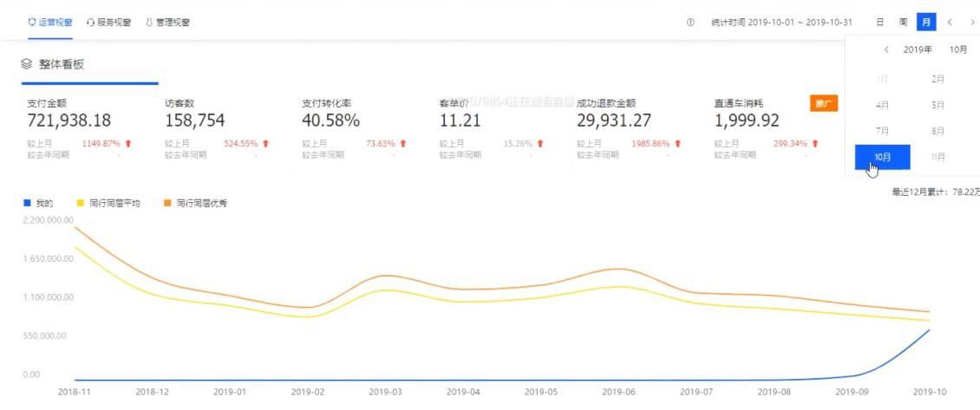The height and width of the screenshot is (410, 980).
Task: Click the red up arrow next to 524.55%
Action: point(265,144)
